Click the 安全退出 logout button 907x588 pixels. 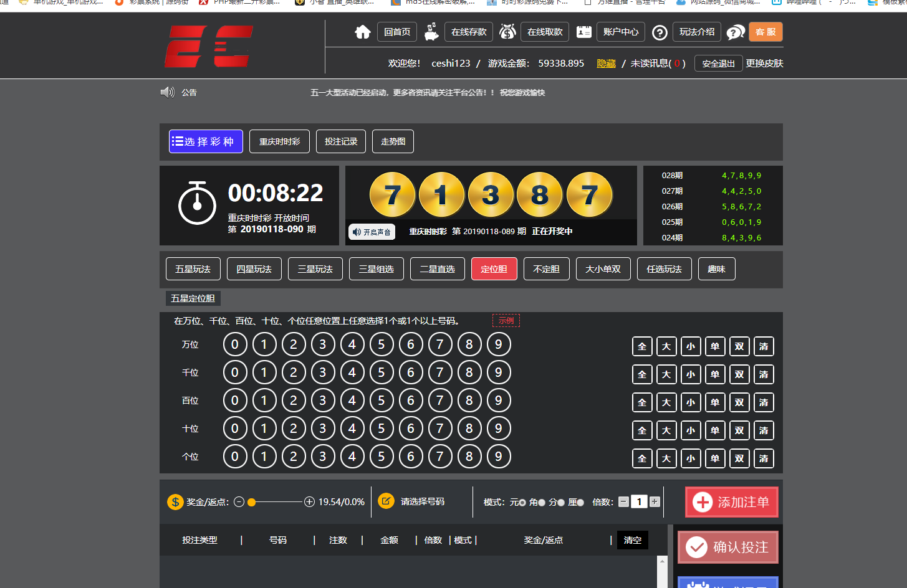[718, 64]
